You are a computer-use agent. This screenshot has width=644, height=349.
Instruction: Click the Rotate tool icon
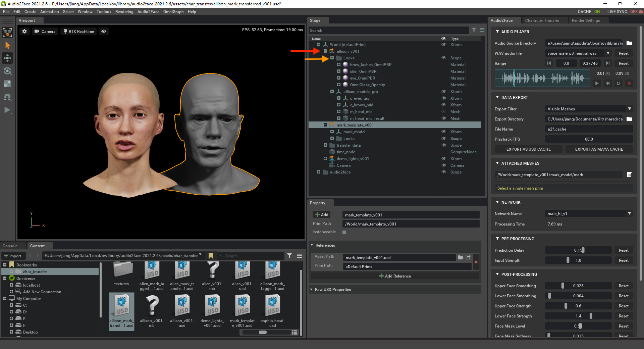7,71
